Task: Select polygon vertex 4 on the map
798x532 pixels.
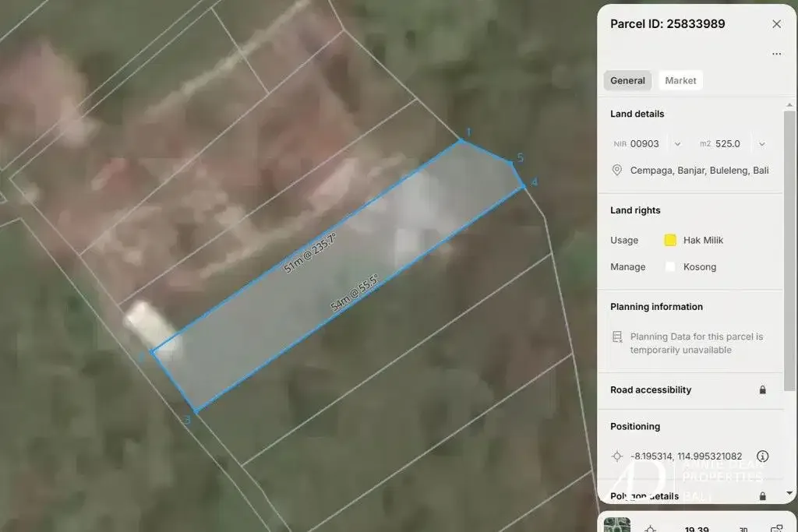Action: (x=524, y=187)
